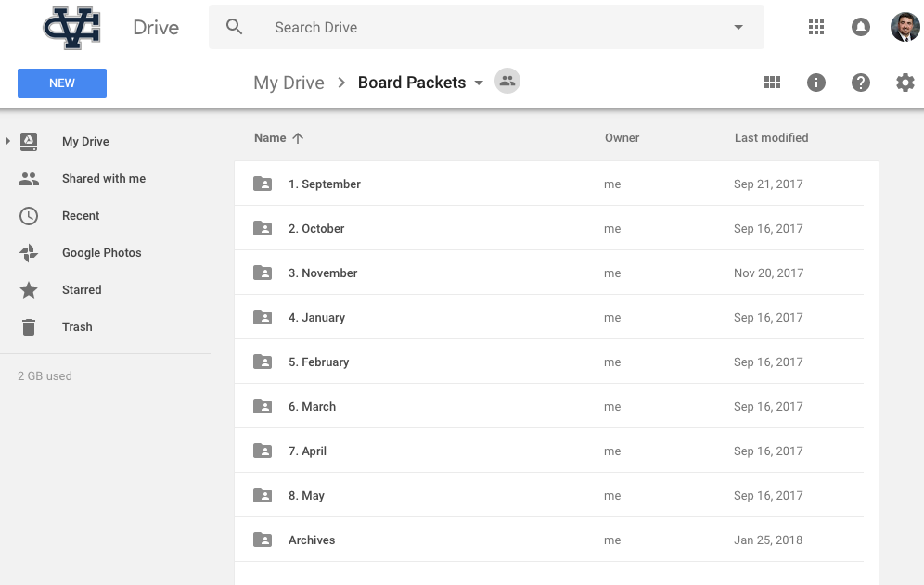Expand the search options dropdown arrow
The height and width of the screenshot is (585, 924).
click(738, 27)
